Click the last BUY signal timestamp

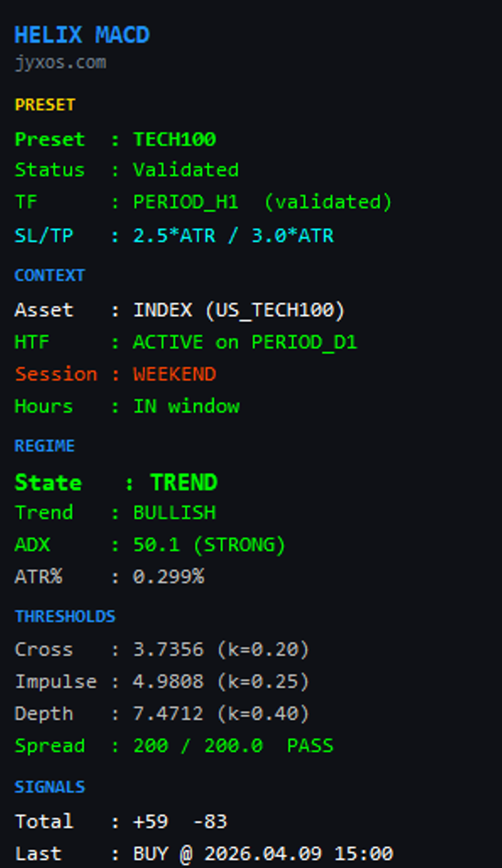click(x=298, y=854)
